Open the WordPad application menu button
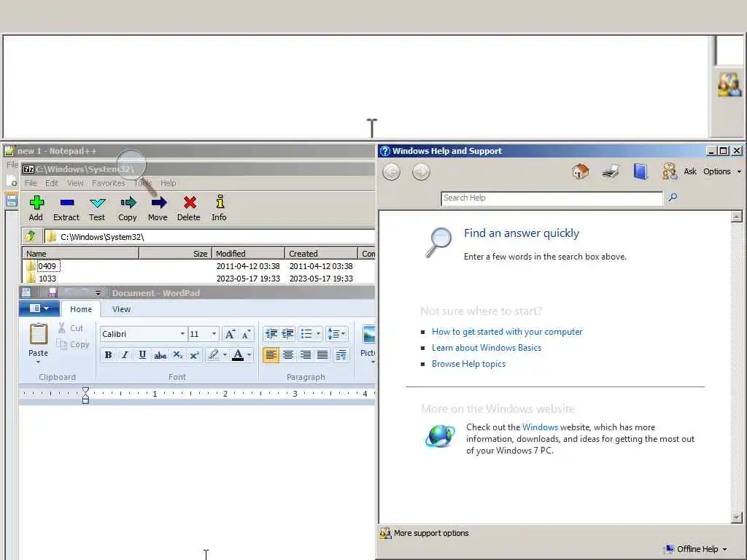 (39, 308)
